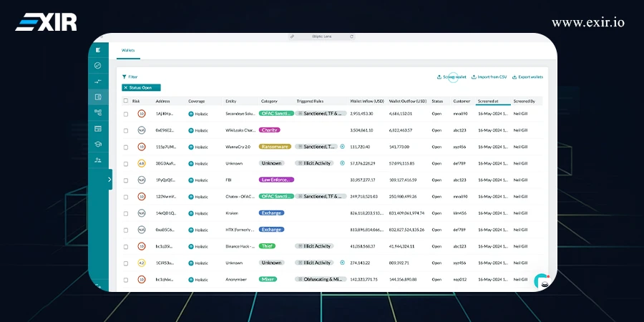Click the browser reload icon in address bar
The image size is (644, 322).
(x=351, y=36)
